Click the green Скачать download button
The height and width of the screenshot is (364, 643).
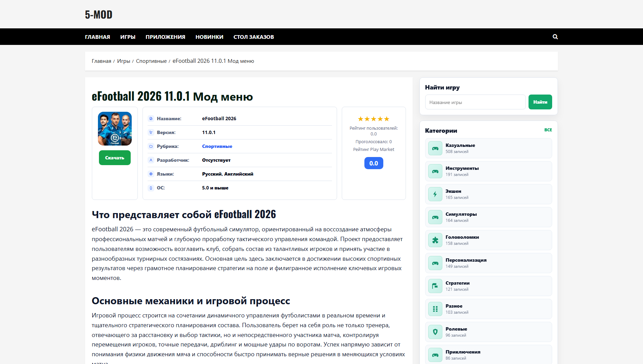click(x=115, y=158)
